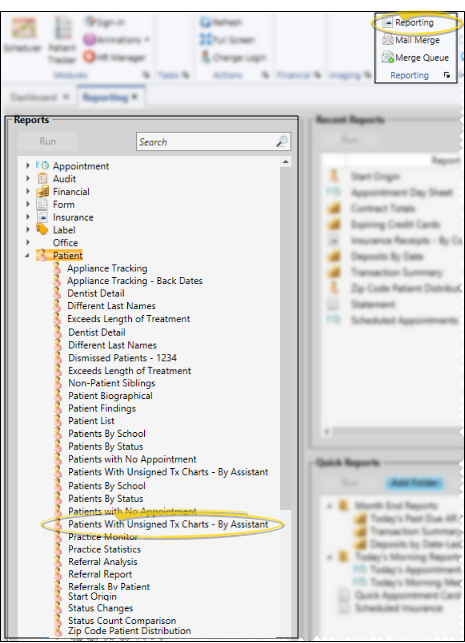Collapse the Patient reports category
The height and width of the screenshot is (643, 465).
pos(27,255)
